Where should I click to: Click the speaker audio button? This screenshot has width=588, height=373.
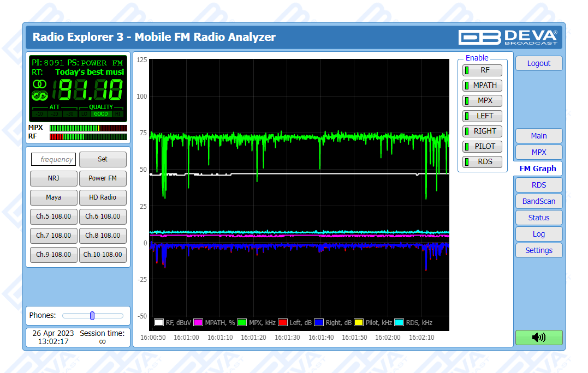coord(538,337)
